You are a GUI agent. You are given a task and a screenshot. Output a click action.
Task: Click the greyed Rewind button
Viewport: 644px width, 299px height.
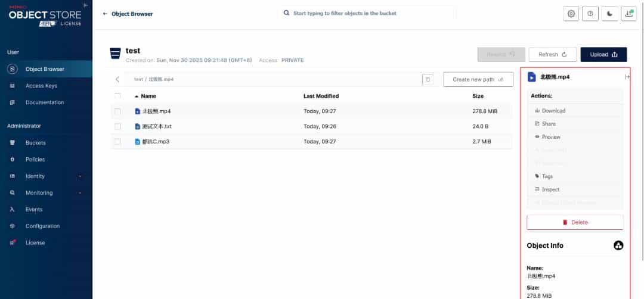501,55
